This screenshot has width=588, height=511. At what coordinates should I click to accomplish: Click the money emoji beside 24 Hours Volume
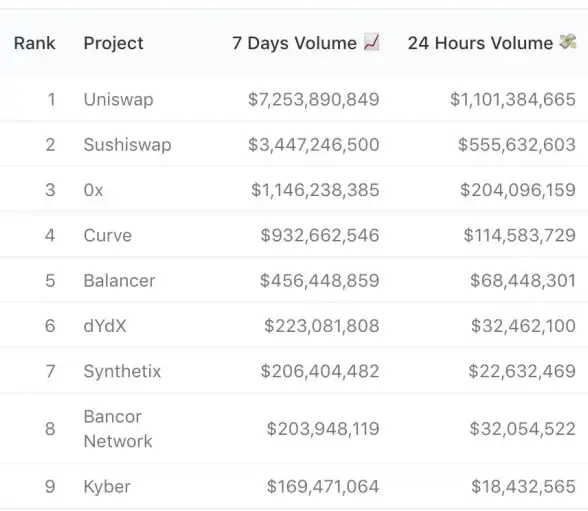click(568, 42)
